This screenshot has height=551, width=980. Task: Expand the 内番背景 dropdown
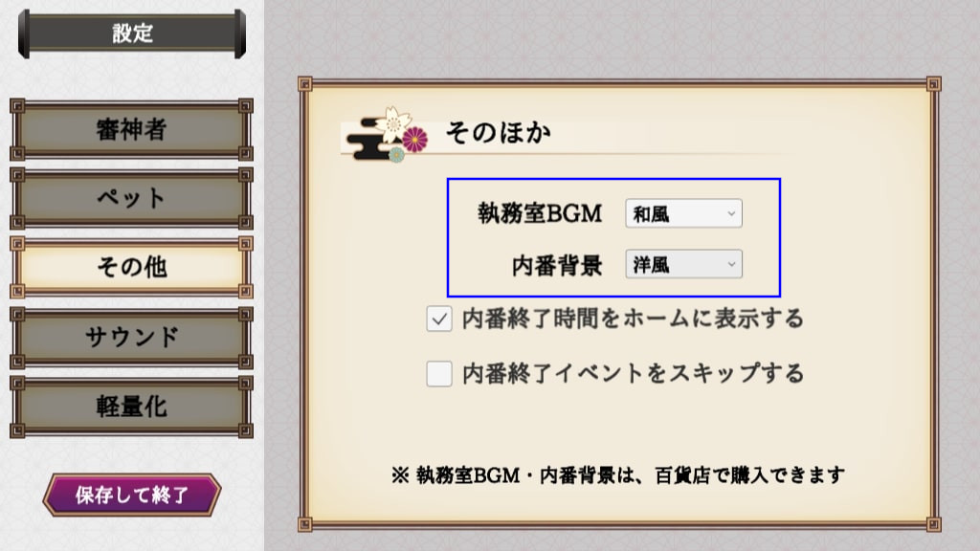683,264
